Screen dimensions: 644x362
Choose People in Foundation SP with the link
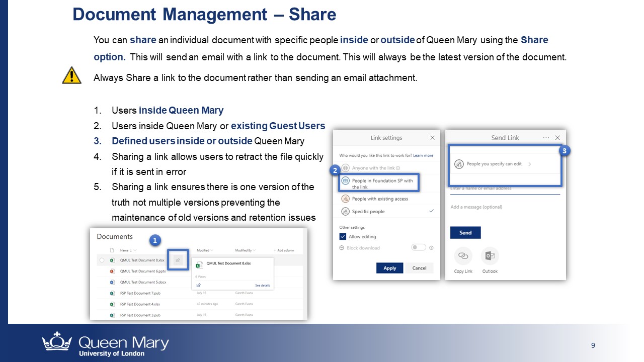(x=379, y=184)
